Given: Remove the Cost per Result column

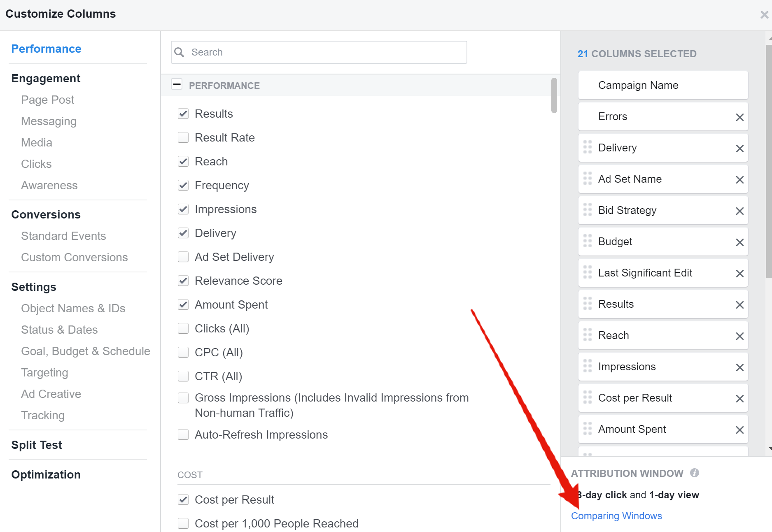Looking at the screenshot, I should click(739, 399).
